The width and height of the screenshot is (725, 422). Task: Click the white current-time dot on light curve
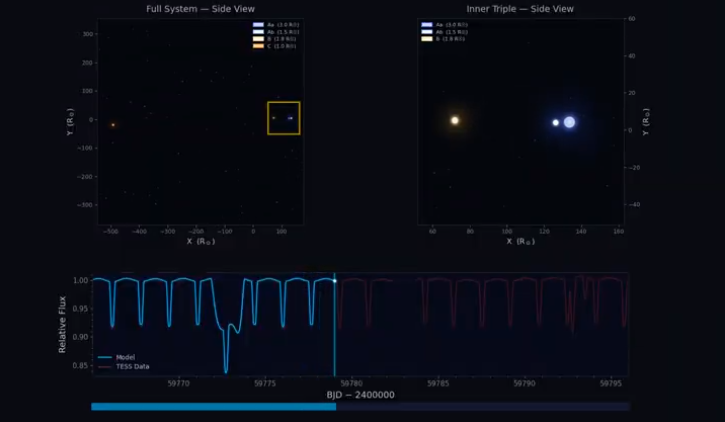tap(334, 280)
